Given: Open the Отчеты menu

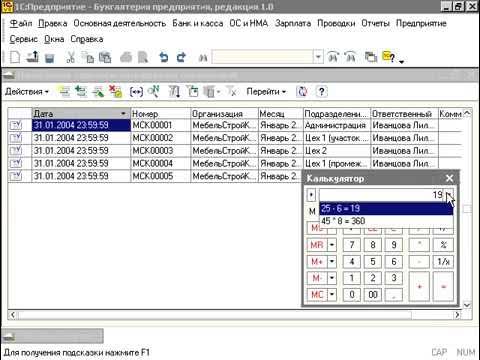Looking at the screenshot, I should tap(375, 23).
